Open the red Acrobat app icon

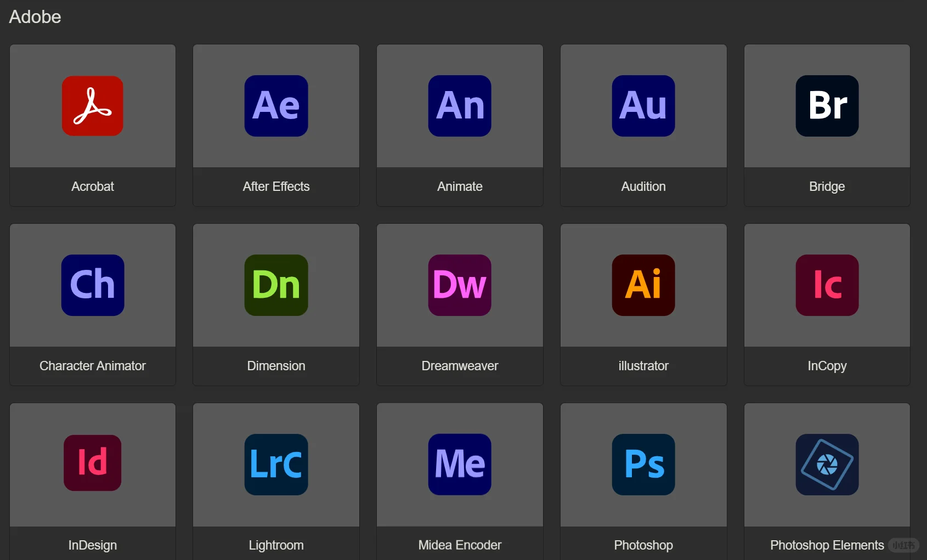click(x=93, y=106)
